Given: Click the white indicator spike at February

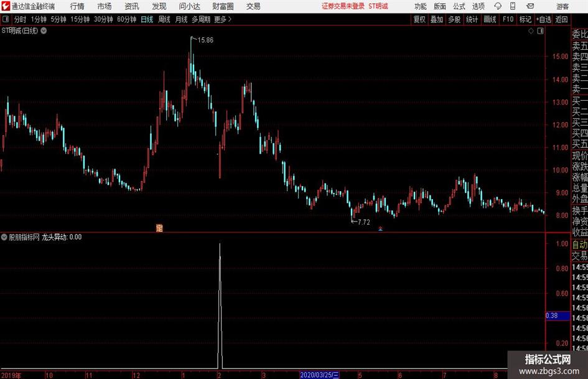Looking at the screenshot, I should 220,306.
